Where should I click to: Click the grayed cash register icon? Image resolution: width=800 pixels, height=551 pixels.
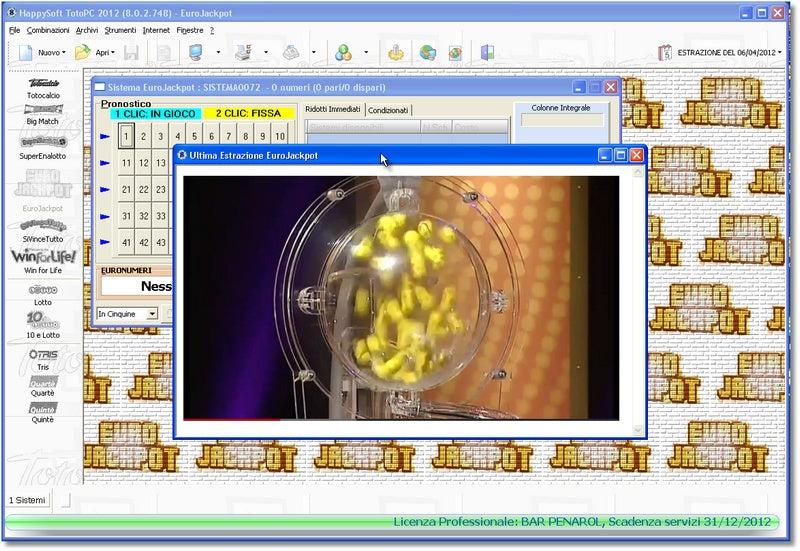[x=291, y=53]
